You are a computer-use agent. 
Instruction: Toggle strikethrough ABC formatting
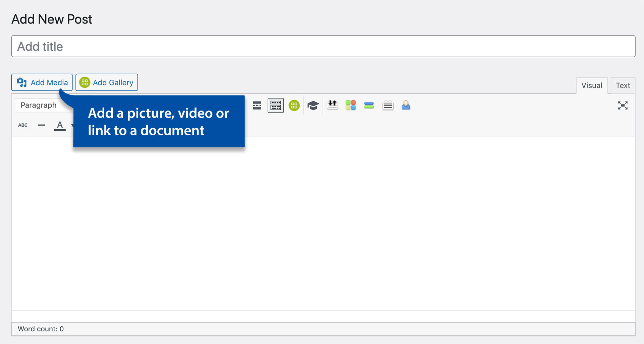[x=23, y=125]
